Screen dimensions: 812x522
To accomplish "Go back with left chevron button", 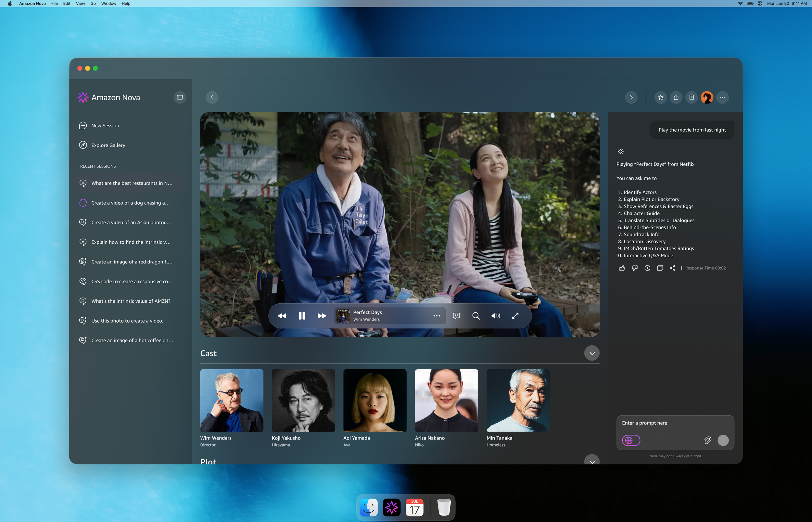I will [212, 97].
